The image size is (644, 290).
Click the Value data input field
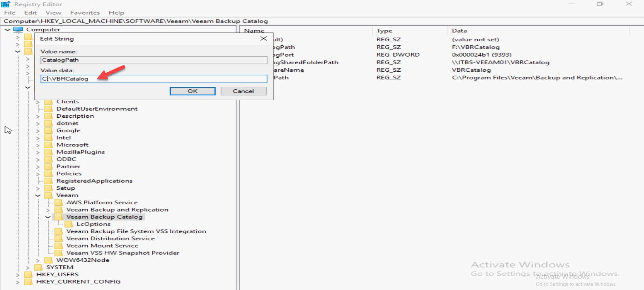coord(154,79)
